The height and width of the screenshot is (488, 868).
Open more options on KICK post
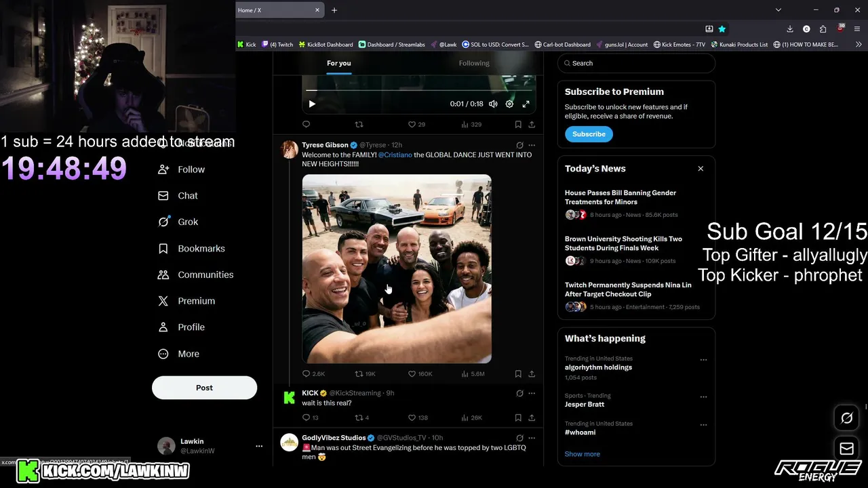coord(532,393)
